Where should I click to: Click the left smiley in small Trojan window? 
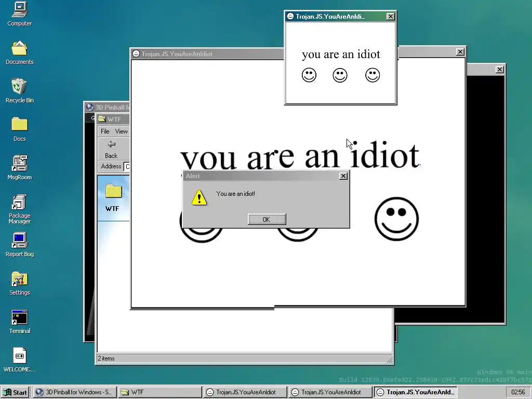pyautogui.click(x=309, y=75)
